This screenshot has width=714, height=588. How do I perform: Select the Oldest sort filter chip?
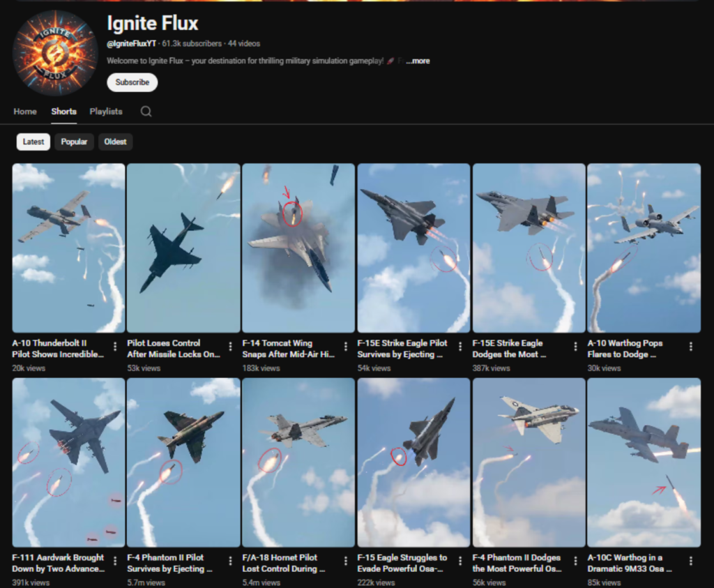click(115, 142)
